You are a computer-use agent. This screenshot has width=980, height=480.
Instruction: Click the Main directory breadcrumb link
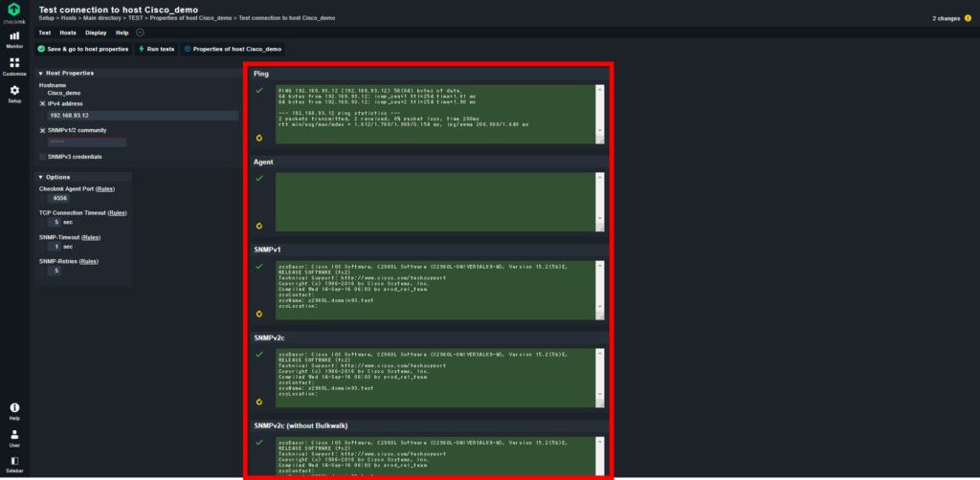tap(101, 18)
